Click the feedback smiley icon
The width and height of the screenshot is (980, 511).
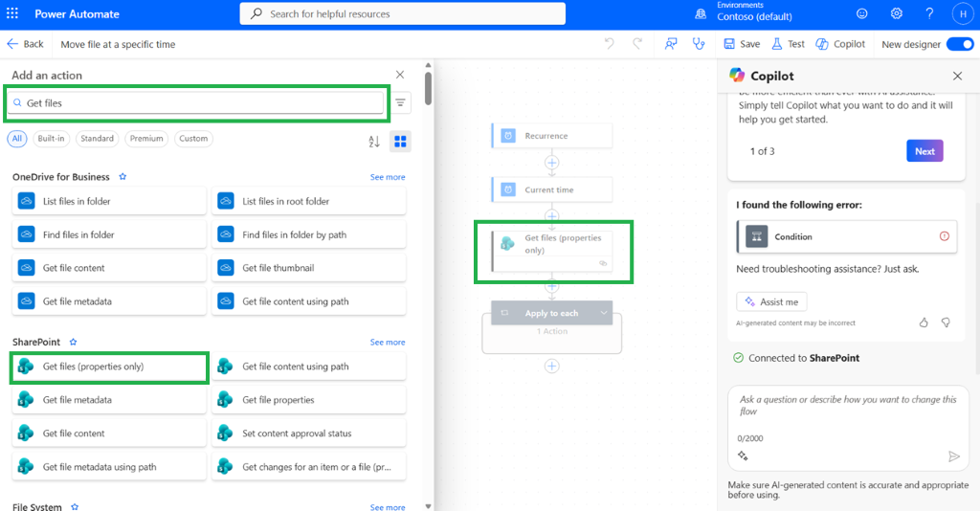point(862,13)
